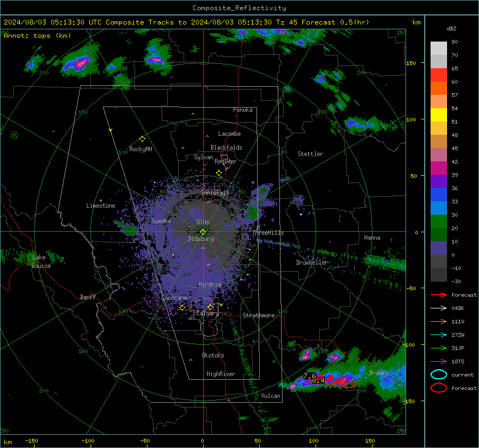Click the Hanna label
This screenshot has height=448, width=479.
click(x=372, y=238)
